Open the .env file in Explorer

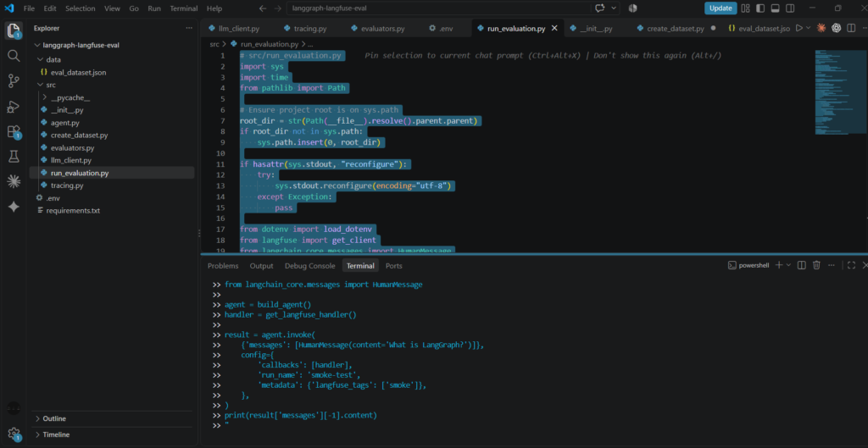(53, 197)
